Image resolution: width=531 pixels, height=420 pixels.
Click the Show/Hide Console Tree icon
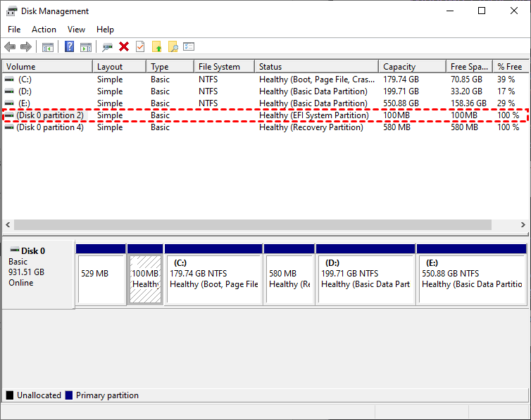tap(48, 46)
